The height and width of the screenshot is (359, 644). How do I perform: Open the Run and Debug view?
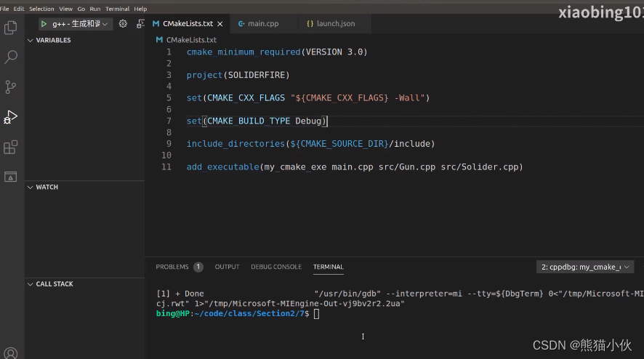(11, 117)
